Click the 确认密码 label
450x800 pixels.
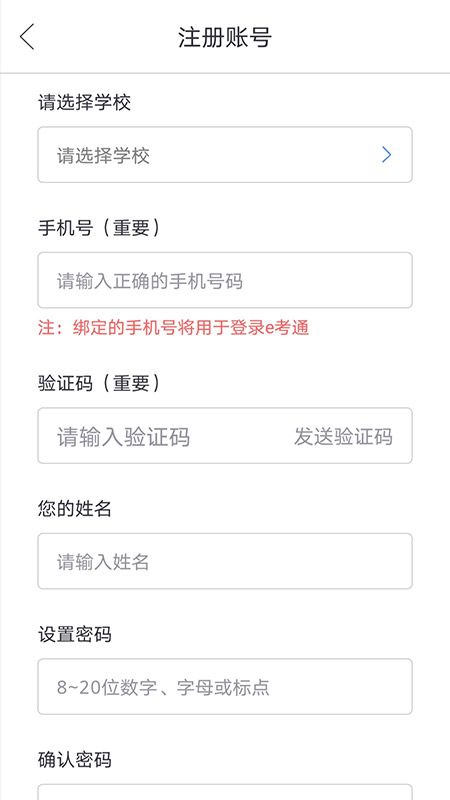pyautogui.click(x=75, y=760)
